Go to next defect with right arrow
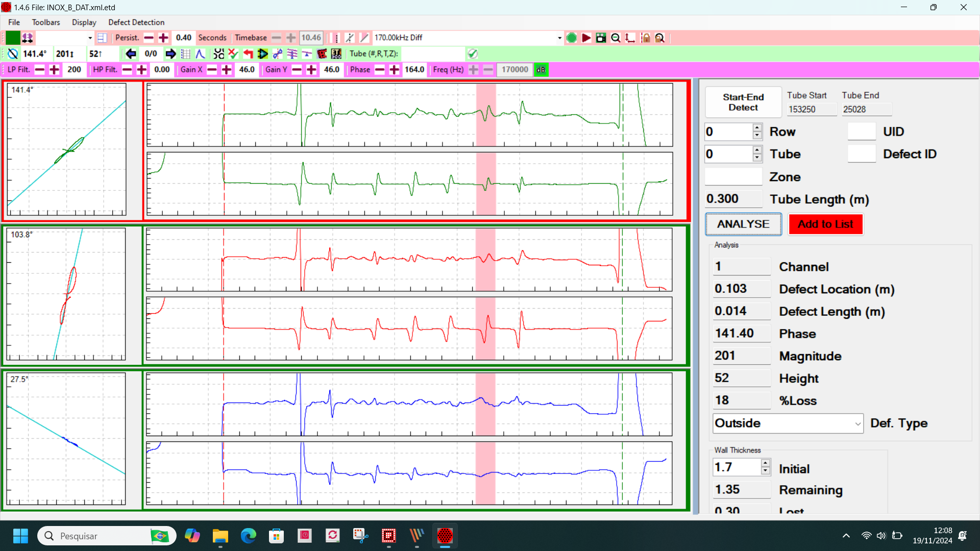 [171, 54]
